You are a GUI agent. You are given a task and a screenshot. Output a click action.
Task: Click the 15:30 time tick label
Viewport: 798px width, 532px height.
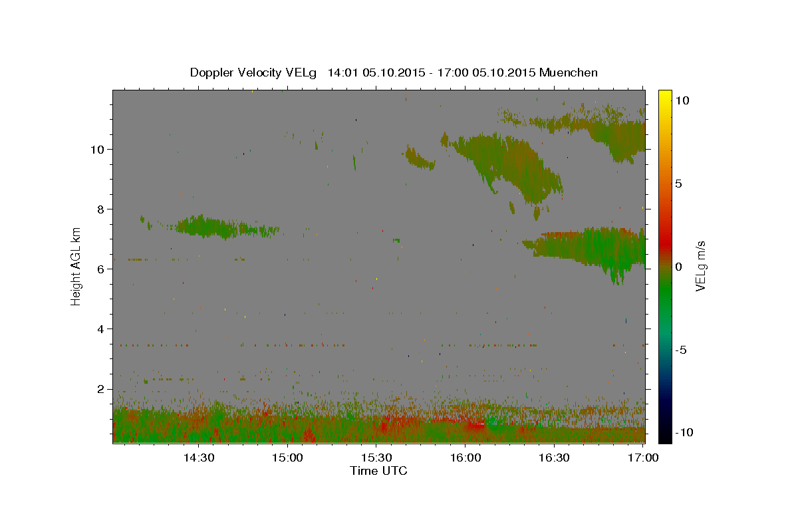coord(376,458)
